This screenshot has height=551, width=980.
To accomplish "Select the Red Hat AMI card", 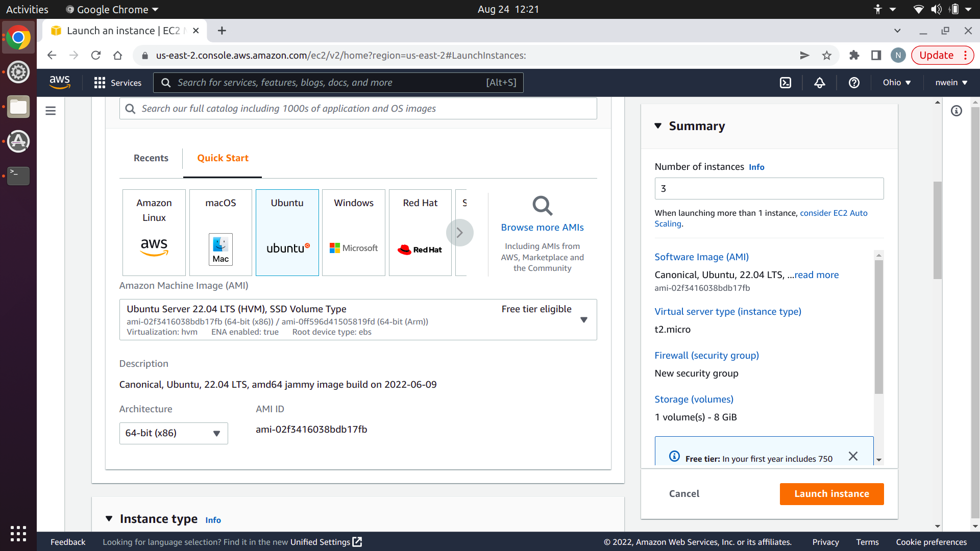I will (x=420, y=232).
